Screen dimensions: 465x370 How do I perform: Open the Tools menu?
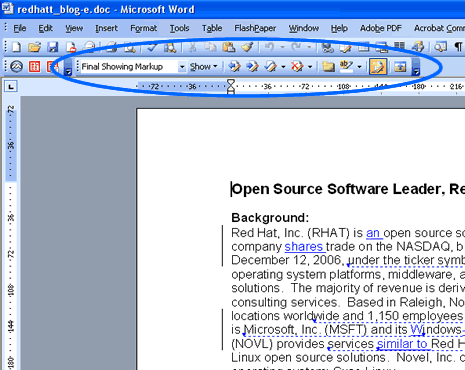pos(179,28)
